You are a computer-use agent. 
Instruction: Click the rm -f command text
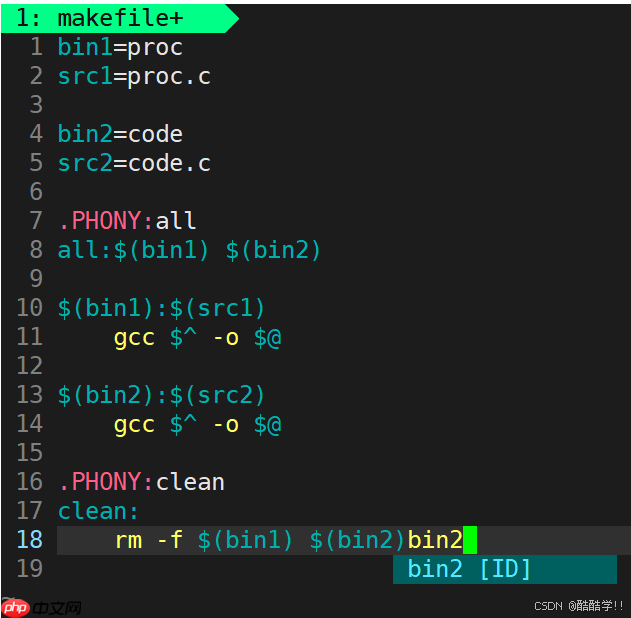149,540
